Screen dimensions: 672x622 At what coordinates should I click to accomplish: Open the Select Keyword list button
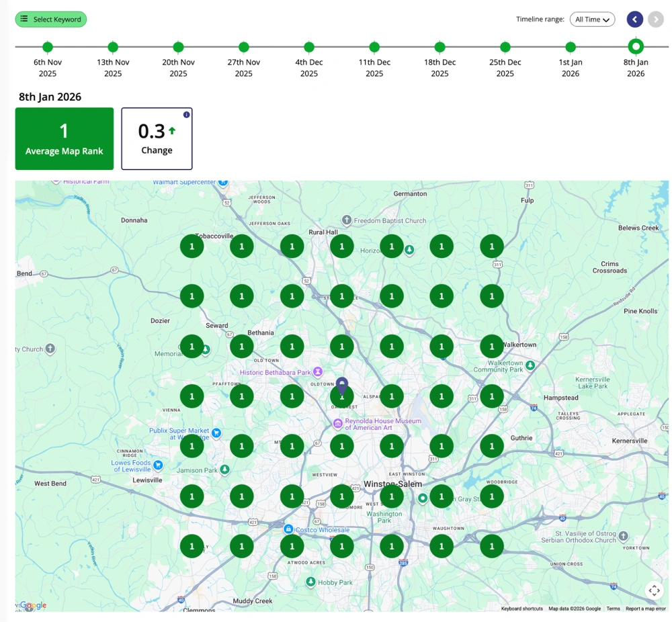tap(51, 19)
